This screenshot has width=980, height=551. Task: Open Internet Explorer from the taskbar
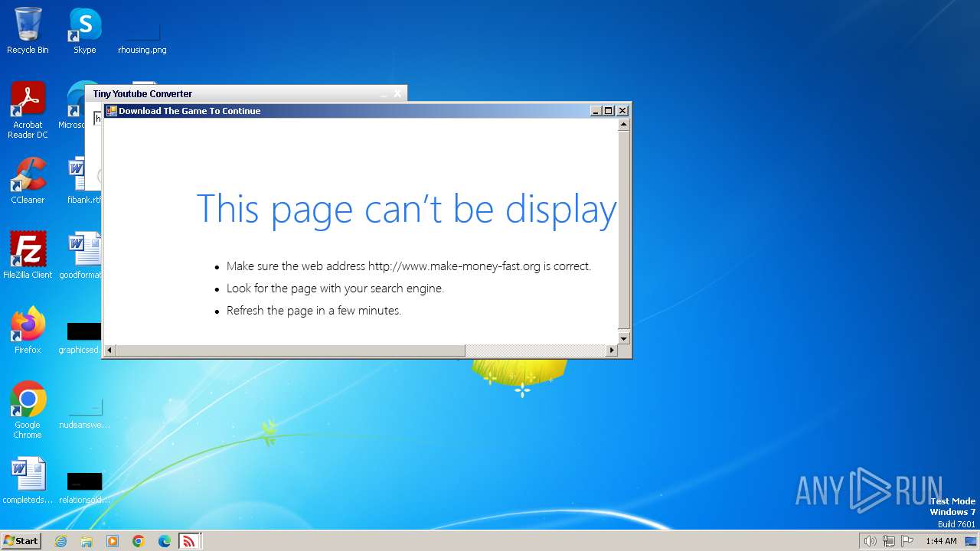60,541
